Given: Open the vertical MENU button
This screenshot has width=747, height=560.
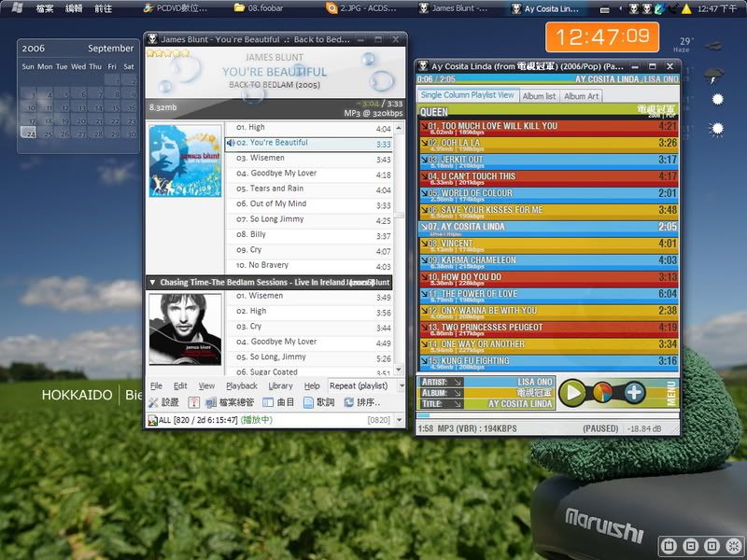Looking at the screenshot, I should point(671,393).
